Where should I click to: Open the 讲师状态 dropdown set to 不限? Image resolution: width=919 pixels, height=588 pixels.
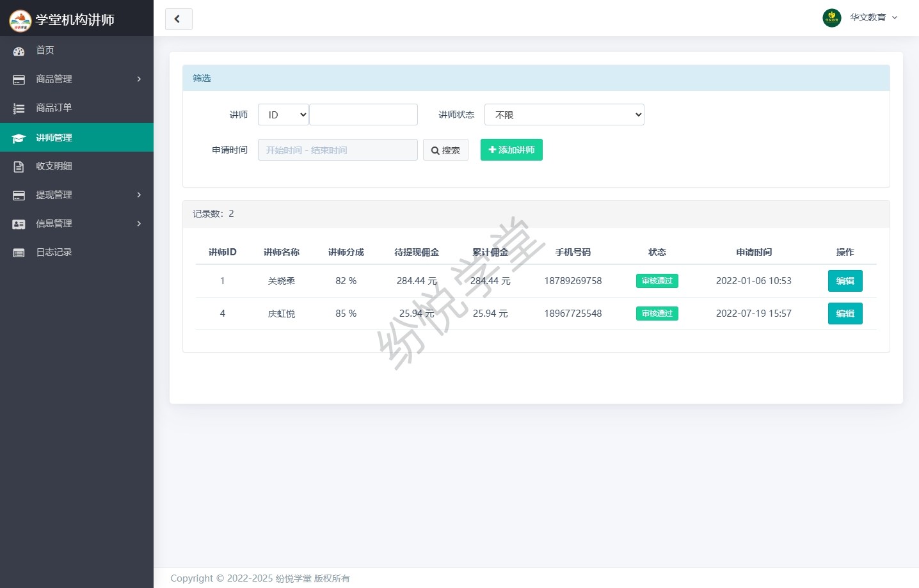click(x=564, y=115)
